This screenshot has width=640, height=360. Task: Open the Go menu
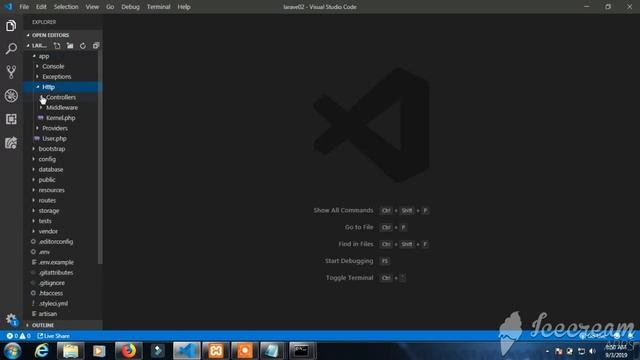(x=110, y=7)
